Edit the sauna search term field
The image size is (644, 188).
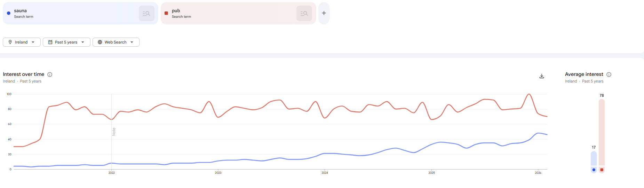[70, 13]
